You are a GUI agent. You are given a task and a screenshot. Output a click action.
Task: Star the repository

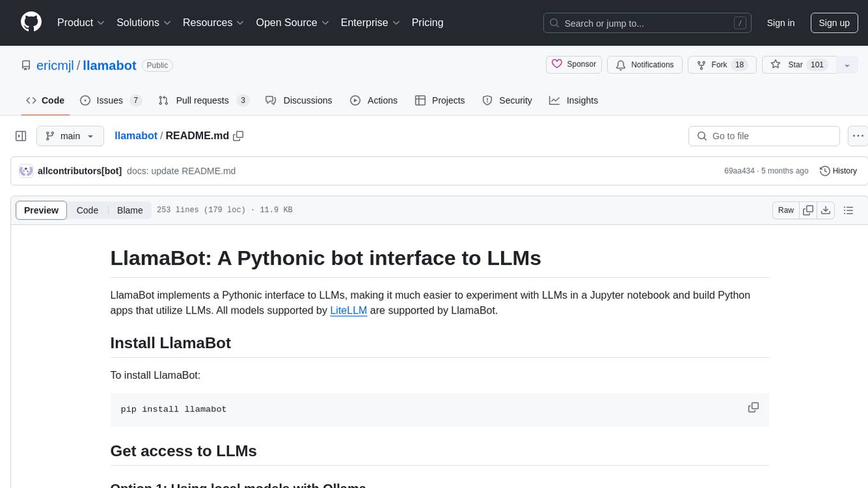798,65
